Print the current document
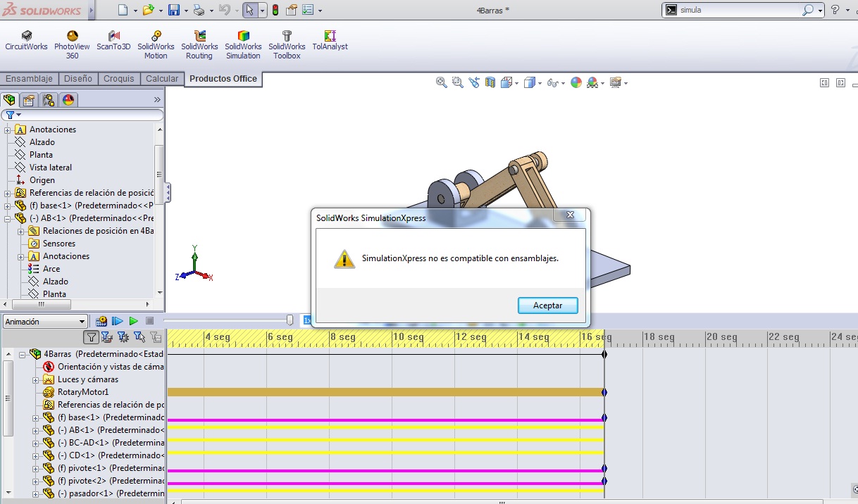Viewport: 858px width, 504px height. [x=199, y=10]
